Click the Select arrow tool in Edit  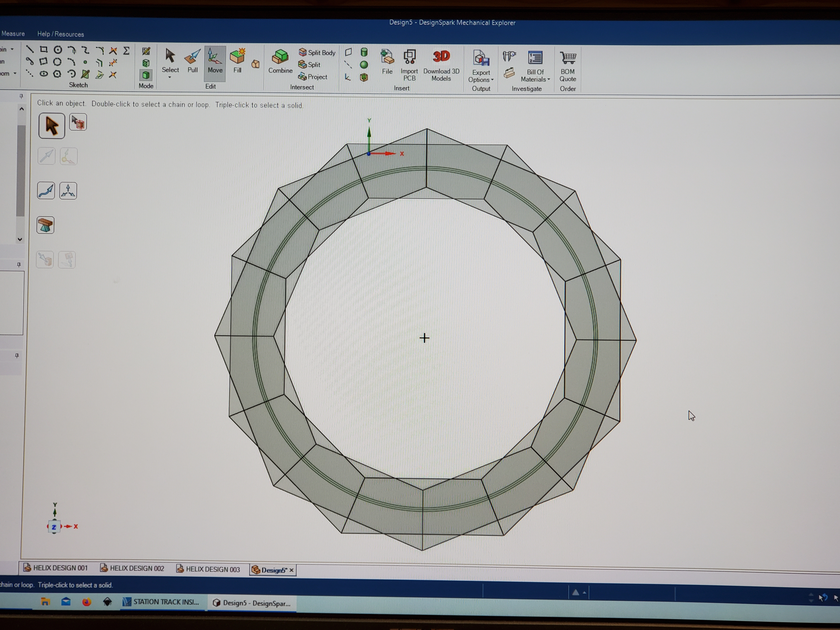pos(170,61)
